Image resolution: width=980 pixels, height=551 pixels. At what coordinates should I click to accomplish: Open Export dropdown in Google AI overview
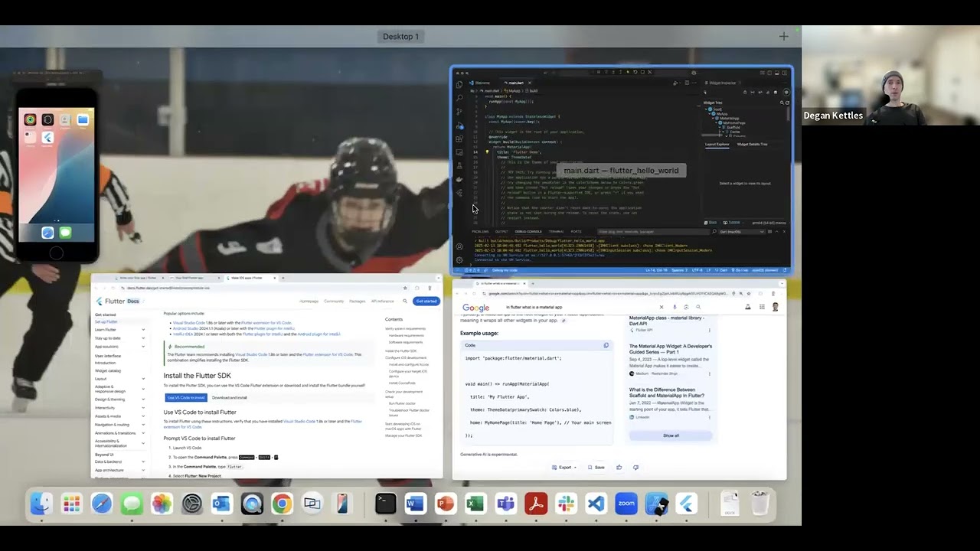[565, 467]
